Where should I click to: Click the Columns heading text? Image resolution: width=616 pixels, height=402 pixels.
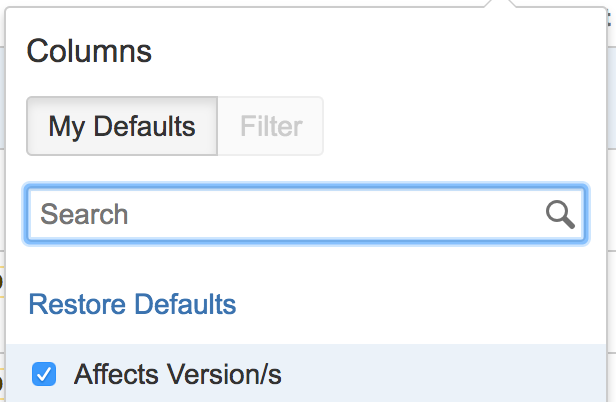[89, 51]
